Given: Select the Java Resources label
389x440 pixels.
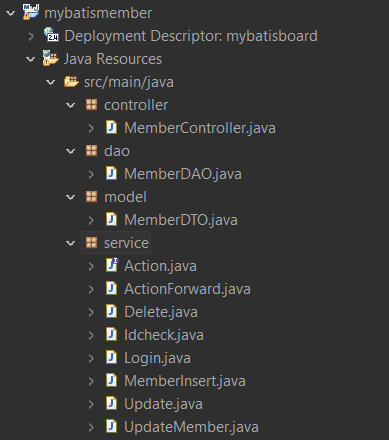Looking at the screenshot, I should click(113, 59).
